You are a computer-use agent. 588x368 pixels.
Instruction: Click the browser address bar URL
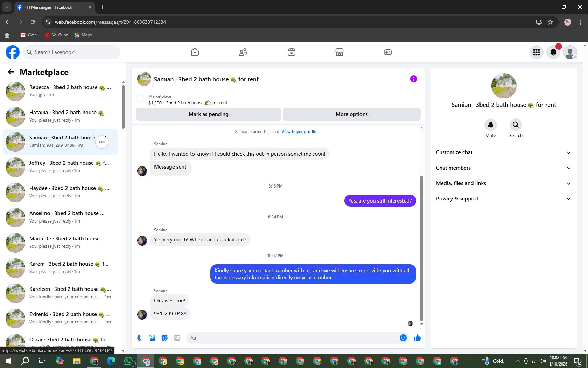(110, 22)
